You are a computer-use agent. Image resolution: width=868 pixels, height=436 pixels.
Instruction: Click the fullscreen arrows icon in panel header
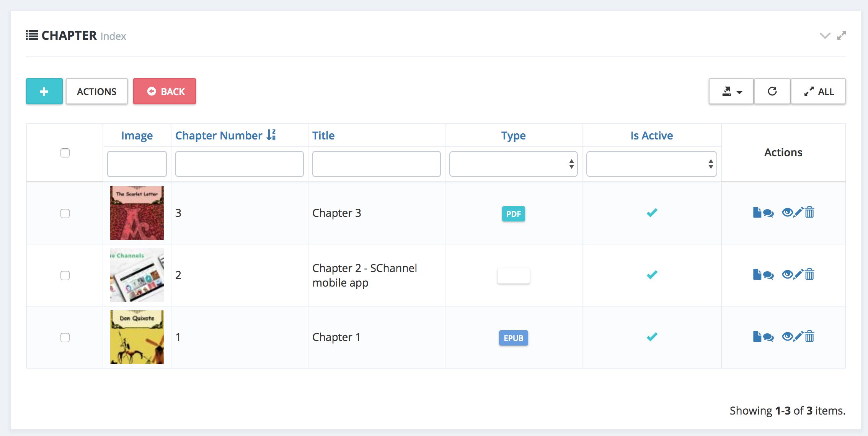pyautogui.click(x=841, y=36)
